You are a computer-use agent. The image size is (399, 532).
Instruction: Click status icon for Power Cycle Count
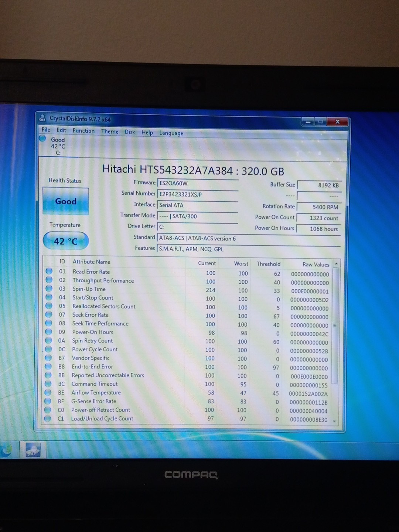48,349
